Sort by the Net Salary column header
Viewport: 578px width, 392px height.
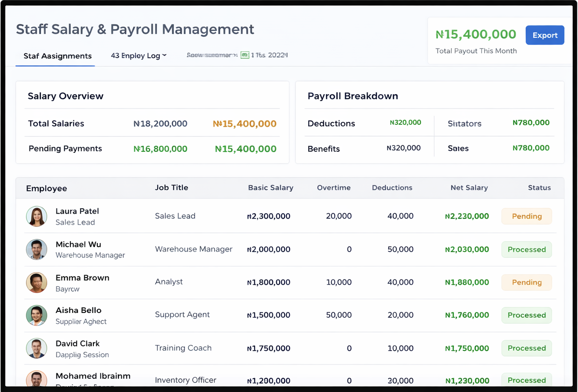(469, 188)
